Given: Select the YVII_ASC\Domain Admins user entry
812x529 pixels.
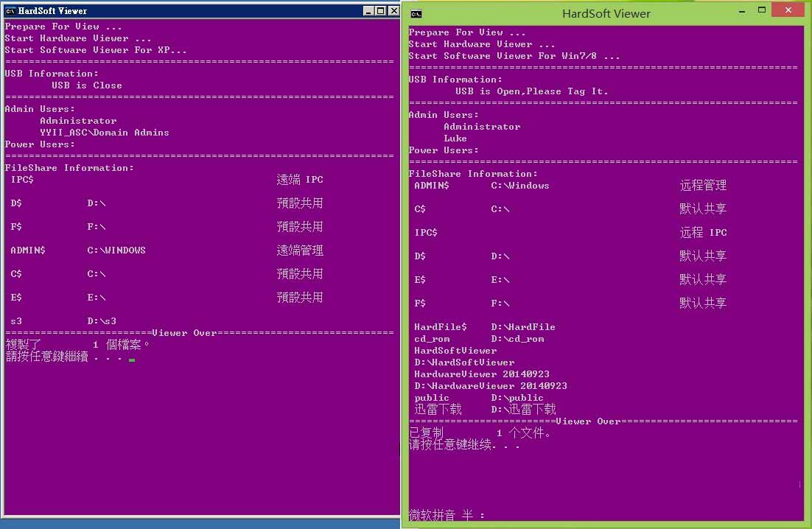Looking at the screenshot, I should [104, 133].
